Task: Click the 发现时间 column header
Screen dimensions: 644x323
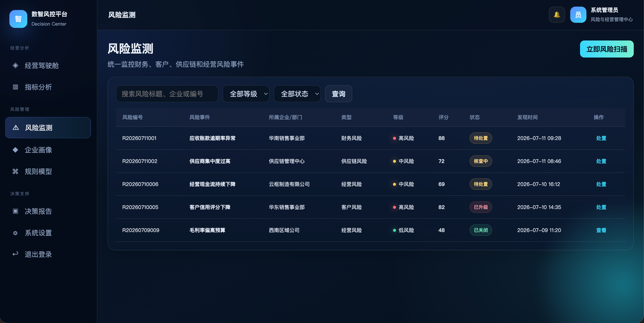Action: [527, 117]
